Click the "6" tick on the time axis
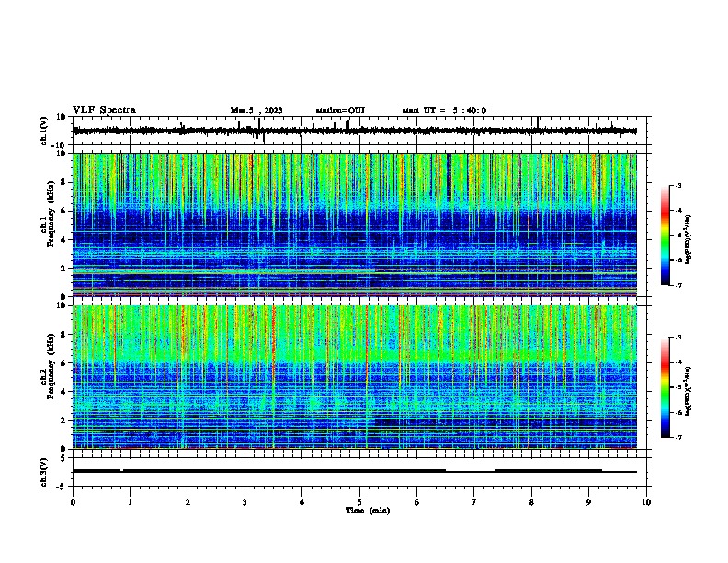Screen dimensions: 728x563 [x=417, y=502]
